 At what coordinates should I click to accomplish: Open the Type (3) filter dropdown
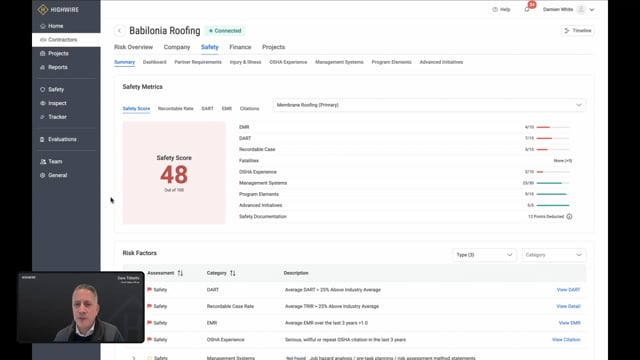point(484,255)
